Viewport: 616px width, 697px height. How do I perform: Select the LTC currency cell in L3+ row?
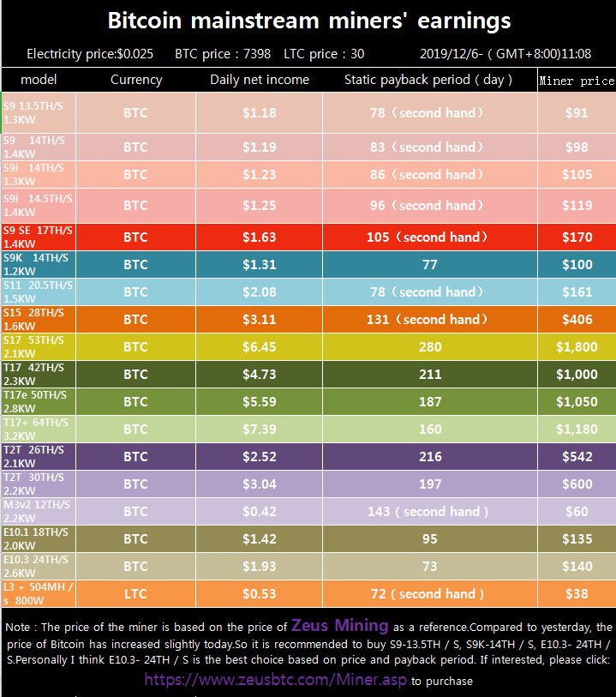pyautogui.click(x=135, y=594)
